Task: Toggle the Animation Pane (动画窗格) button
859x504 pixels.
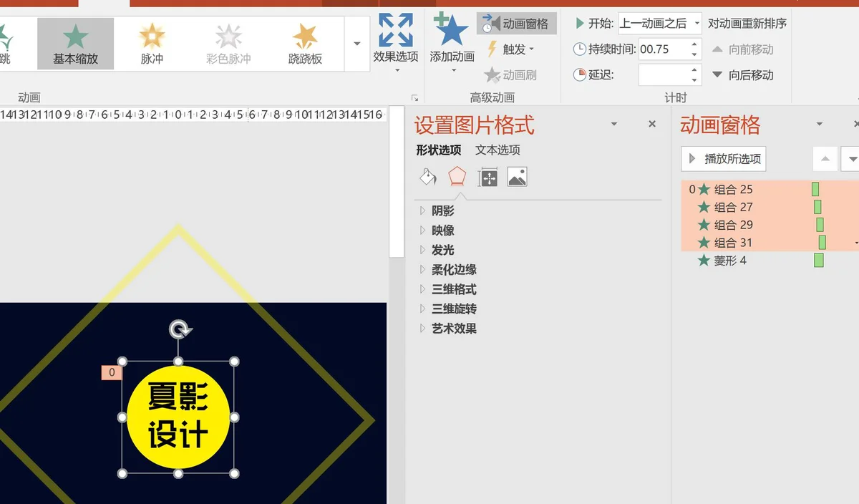Action: [516, 24]
